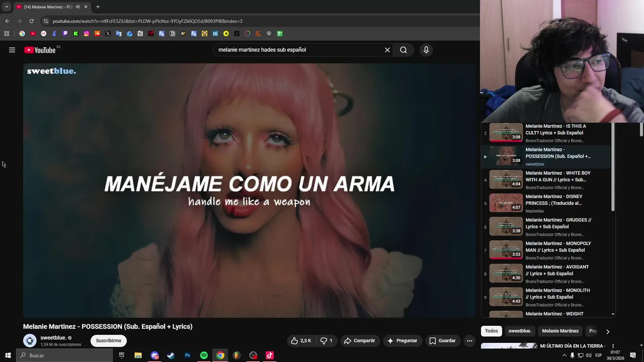Open the sweetblue. channel avatar
Screen dimensions: 644x362
pyautogui.click(x=30, y=340)
